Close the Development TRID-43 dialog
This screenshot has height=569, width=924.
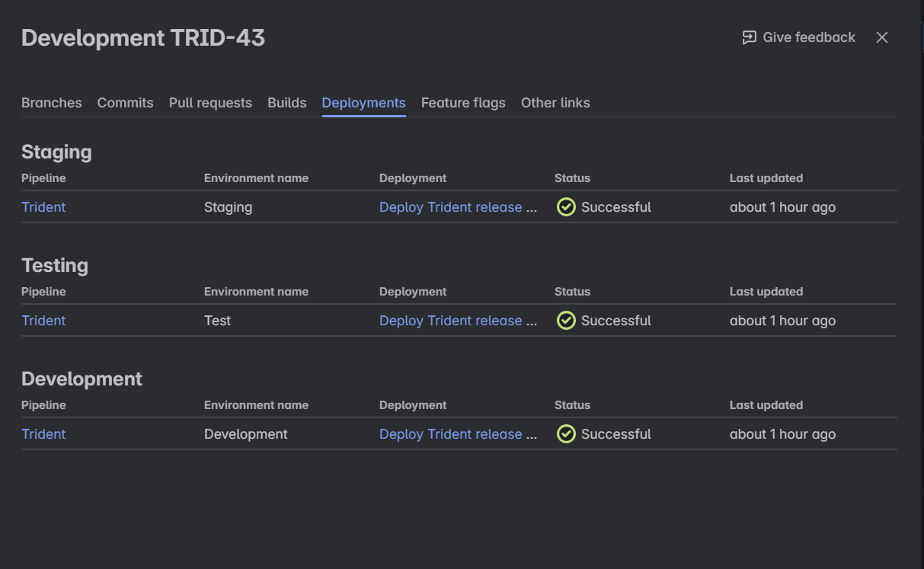[881, 37]
